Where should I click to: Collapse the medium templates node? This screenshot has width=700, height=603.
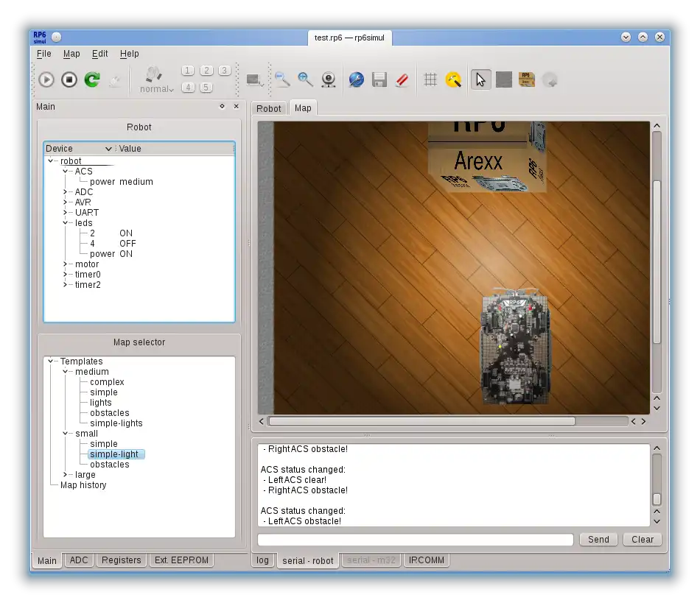tap(65, 372)
